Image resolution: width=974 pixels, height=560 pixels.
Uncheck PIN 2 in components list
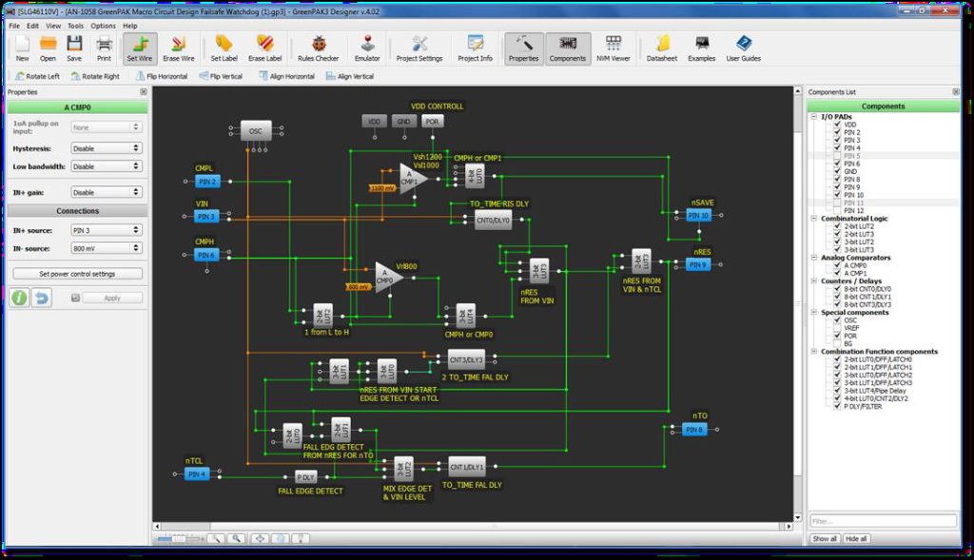(x=837, y=132)
